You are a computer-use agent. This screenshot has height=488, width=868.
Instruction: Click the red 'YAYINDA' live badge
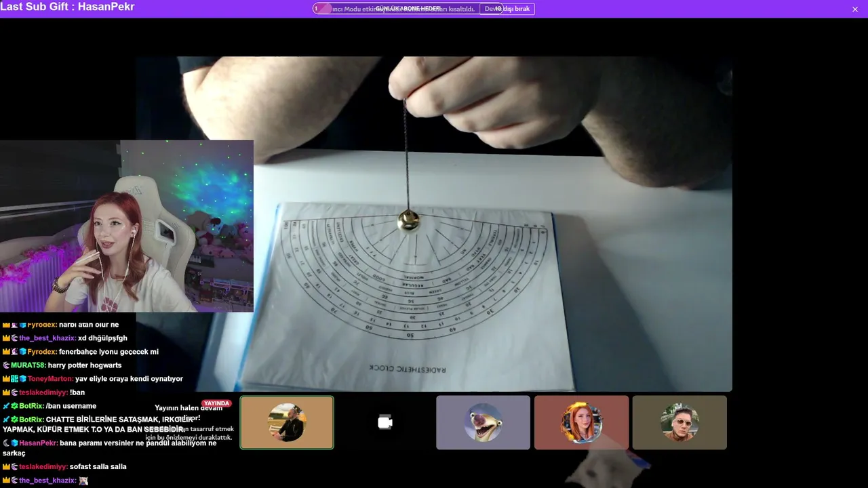(x=216, y=403)
